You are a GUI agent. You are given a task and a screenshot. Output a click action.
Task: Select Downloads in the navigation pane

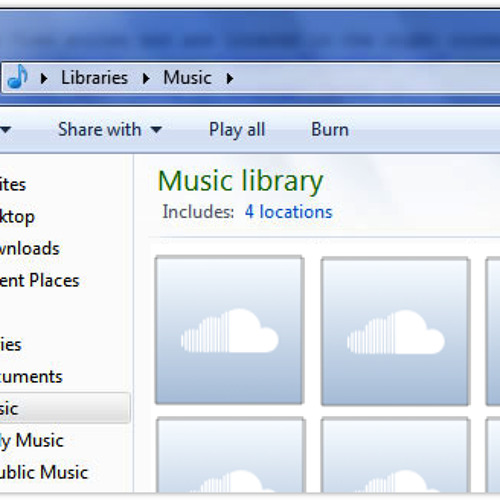pyautogui.click(x=29, y=249)
